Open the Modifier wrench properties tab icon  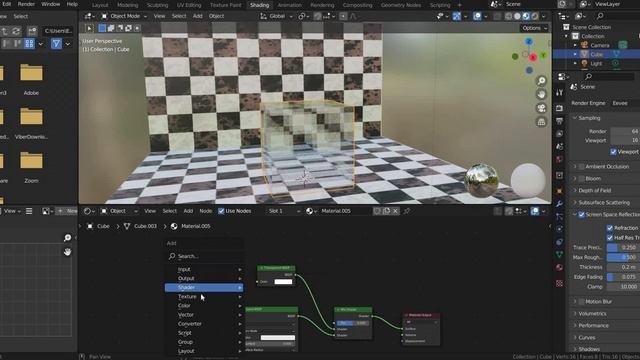tap(560, 204)
